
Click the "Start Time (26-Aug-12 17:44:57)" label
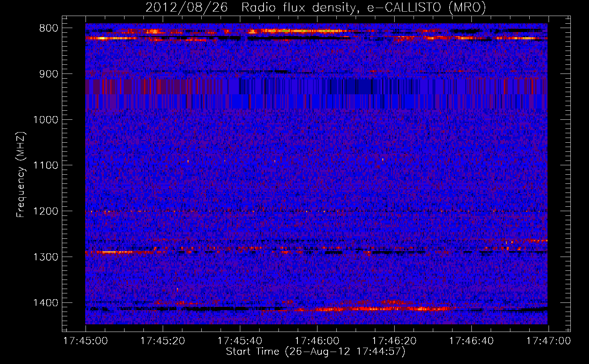[x=316, y=352]
